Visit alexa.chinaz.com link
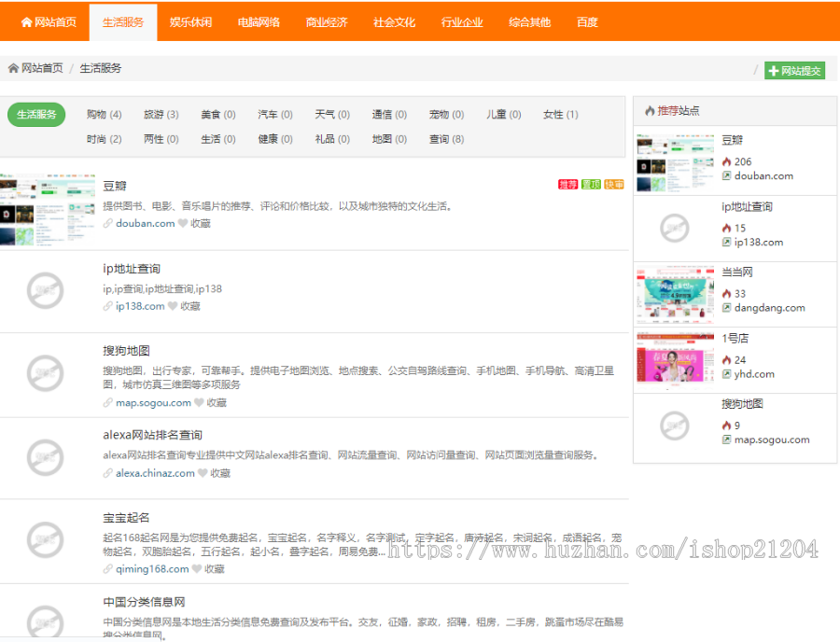Image resolution: width=840 pixels, height=642 pixels. [155, 473]
